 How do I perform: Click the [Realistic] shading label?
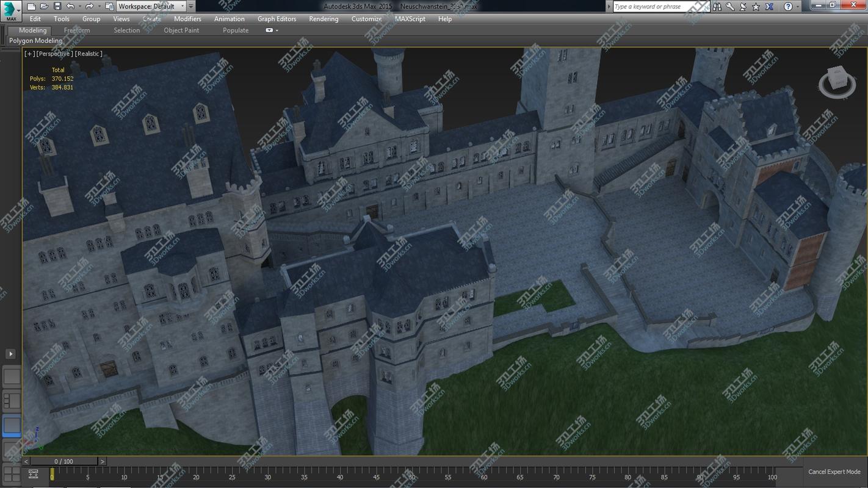pos(89,54)
